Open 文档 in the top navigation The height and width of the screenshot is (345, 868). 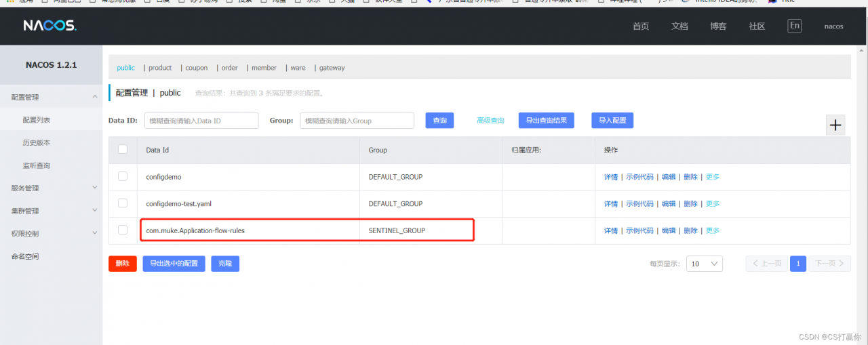pyautogui.click(x=679, y=26)
